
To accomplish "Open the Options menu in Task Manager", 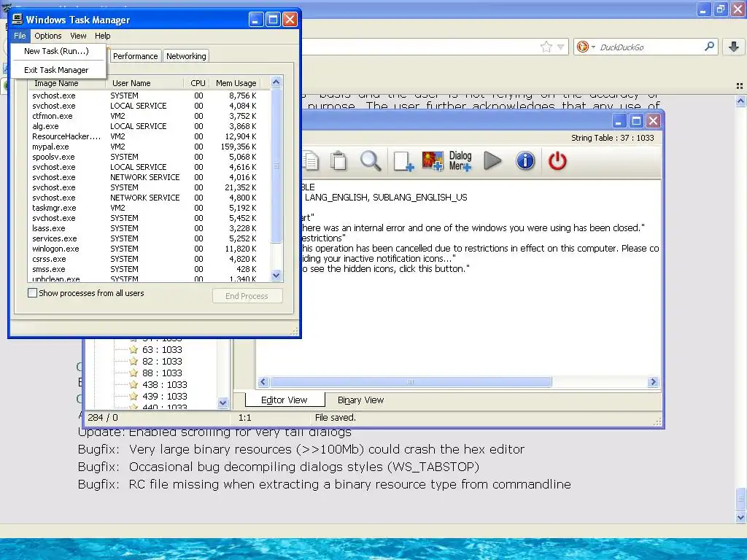I will point(47,36).
